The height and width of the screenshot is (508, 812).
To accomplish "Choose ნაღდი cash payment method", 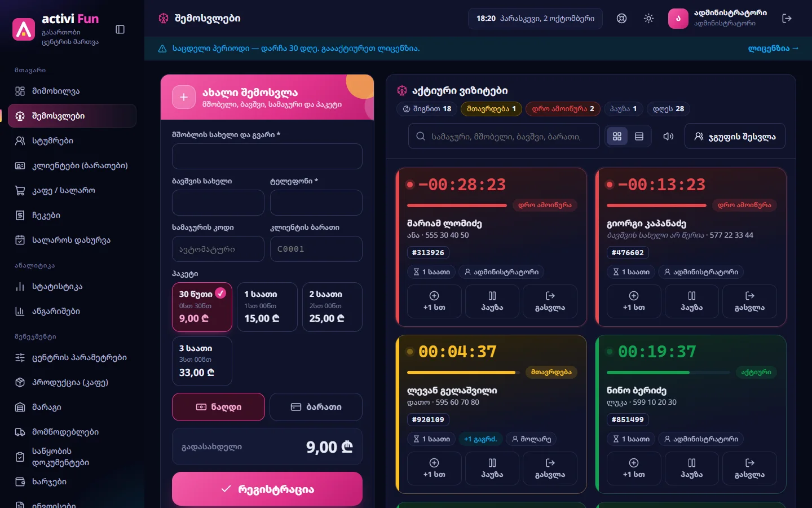I will tap(218, 407).
